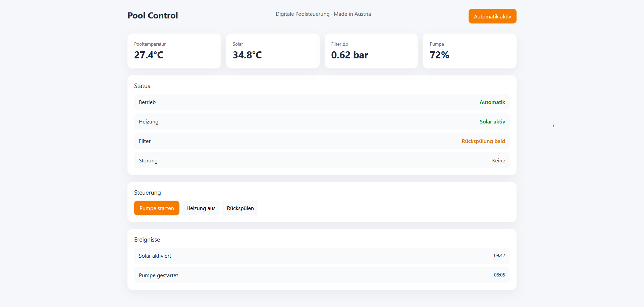Select the Solar aktiviert event entry
Viewport: 644px width, 307px height.
coord(322,256)
